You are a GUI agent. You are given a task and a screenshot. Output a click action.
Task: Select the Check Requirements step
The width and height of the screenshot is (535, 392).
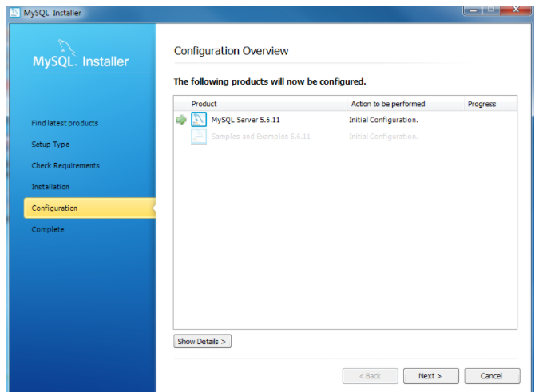65,165
